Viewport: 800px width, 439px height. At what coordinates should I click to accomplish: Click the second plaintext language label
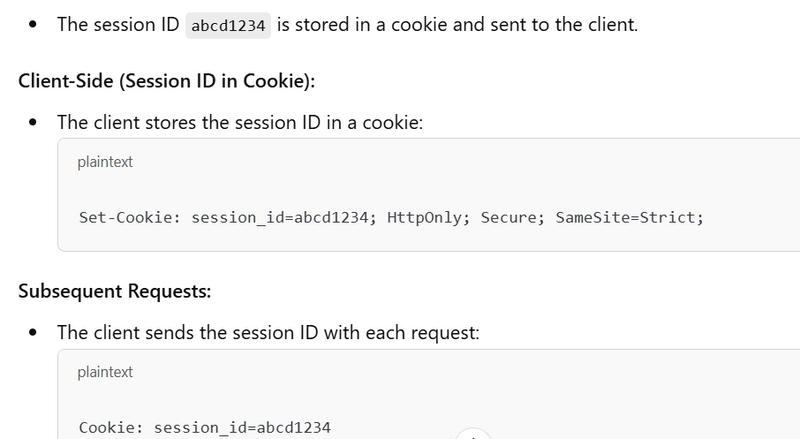pos(105,372)
